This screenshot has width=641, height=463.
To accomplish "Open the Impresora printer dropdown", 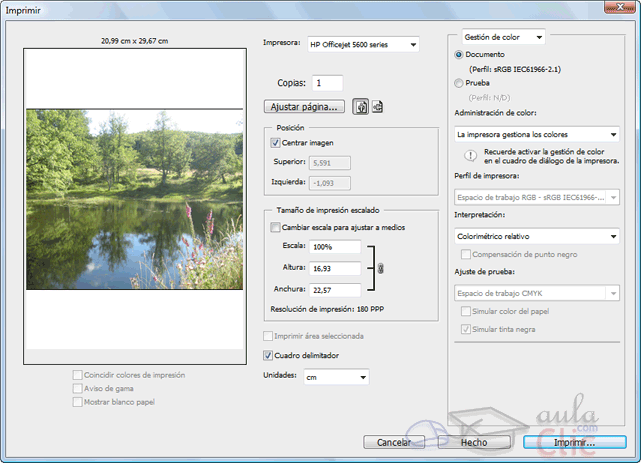I will (x=363, y=45).
